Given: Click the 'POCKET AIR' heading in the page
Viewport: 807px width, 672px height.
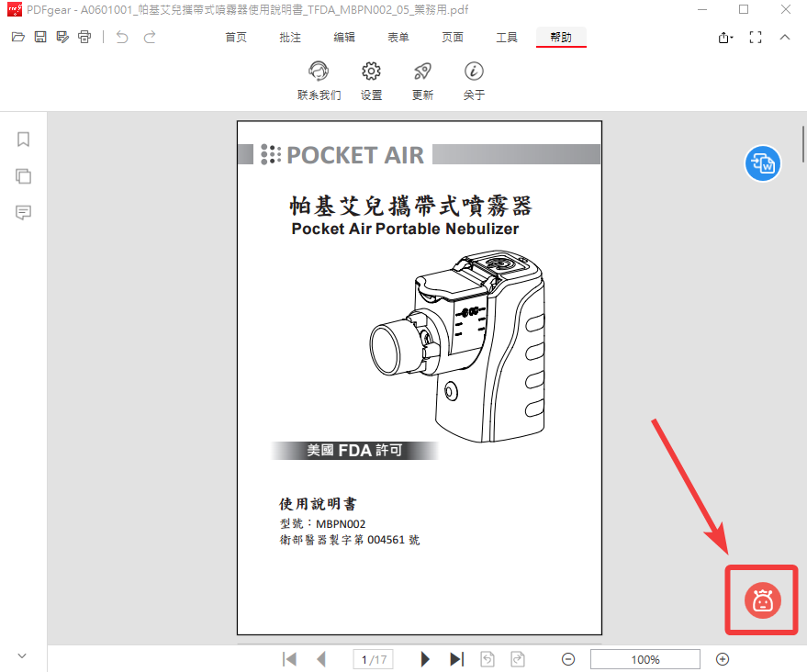Looking at the screenshot, I should tap(355, 155).
